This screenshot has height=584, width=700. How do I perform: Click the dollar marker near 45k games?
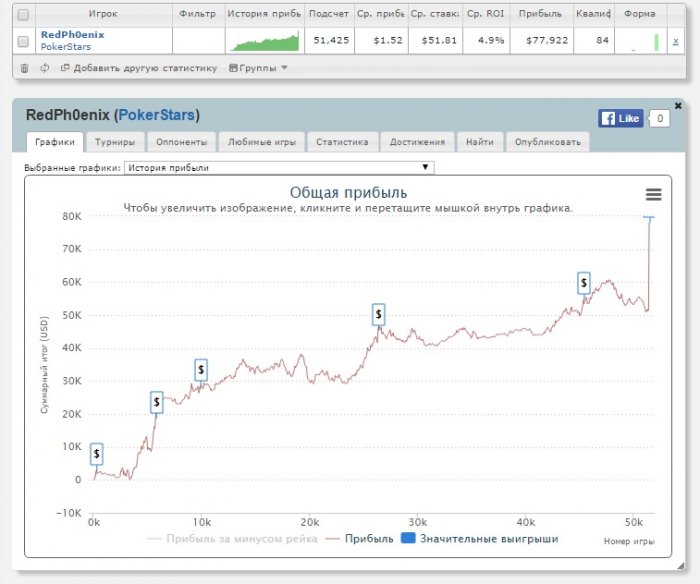584,283
